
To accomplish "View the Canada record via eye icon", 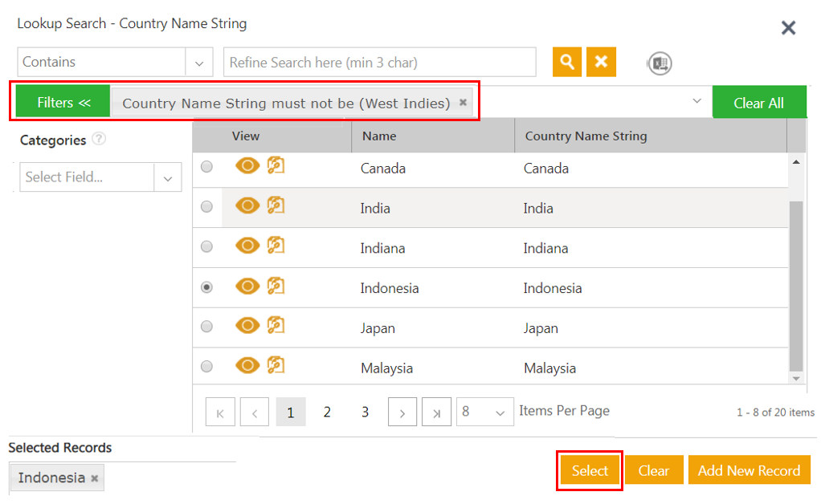I will (247, 166).
